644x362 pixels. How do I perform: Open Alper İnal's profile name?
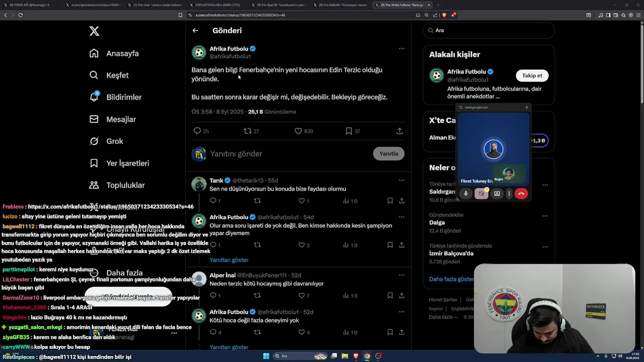click(x=222, y=275)
